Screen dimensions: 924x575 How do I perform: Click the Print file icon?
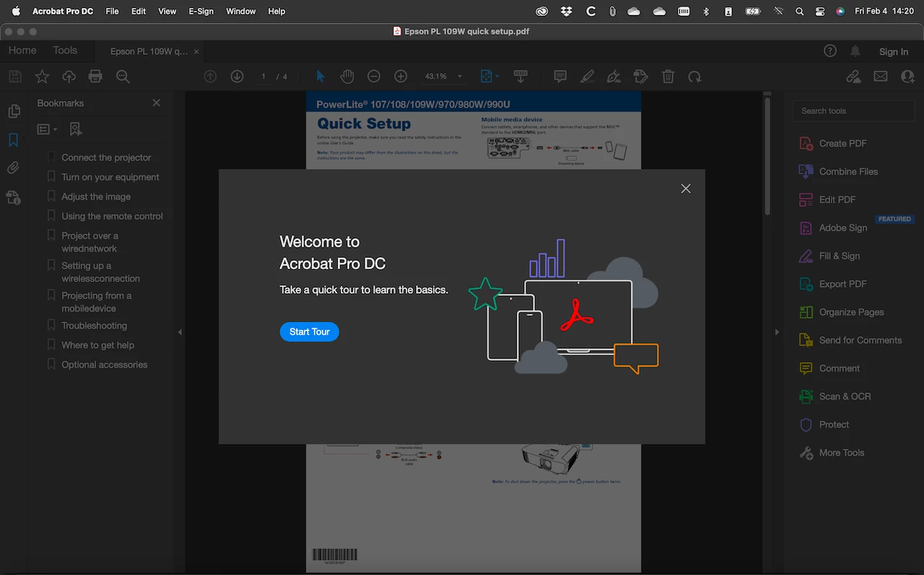pos(95,76)
